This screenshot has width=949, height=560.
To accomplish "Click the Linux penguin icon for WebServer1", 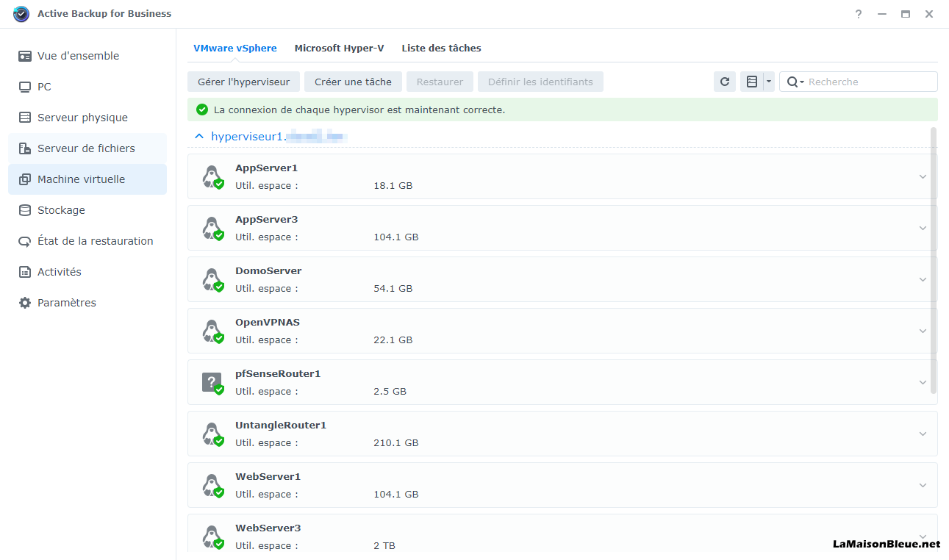I will pyautogui.click(x=212, y=485).
